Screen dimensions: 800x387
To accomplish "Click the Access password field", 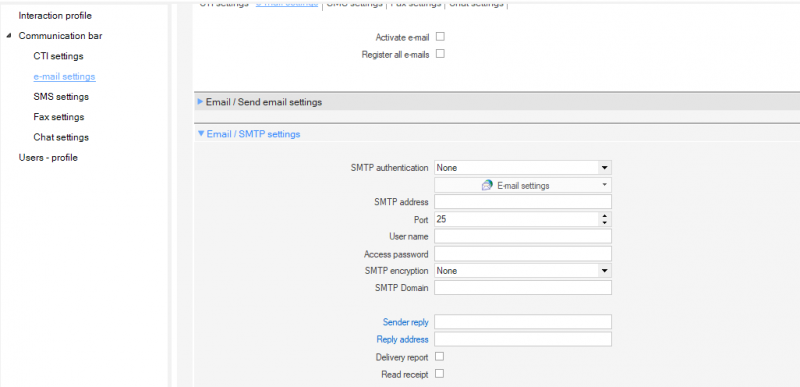I will tap(522, 254).
